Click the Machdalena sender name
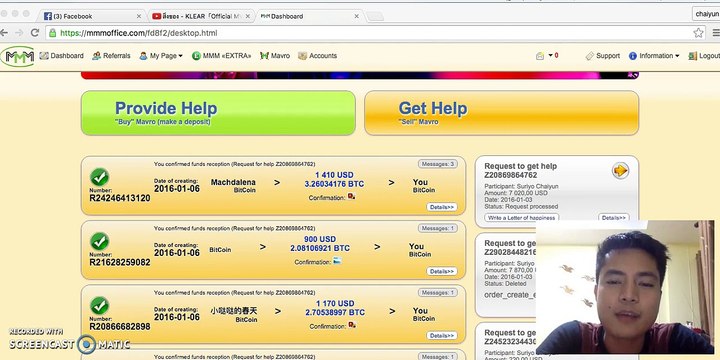Viewport: 720px width, 360px height. [233, 182]
